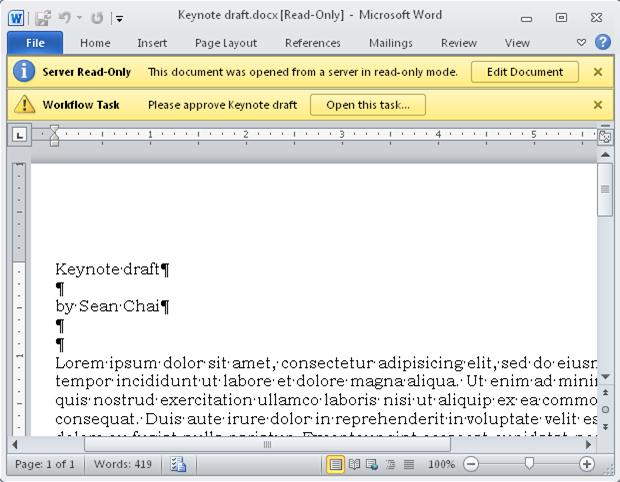Dismiss the Server Read-Only message bar
This screenshot has width=620, height=482.
598,72
